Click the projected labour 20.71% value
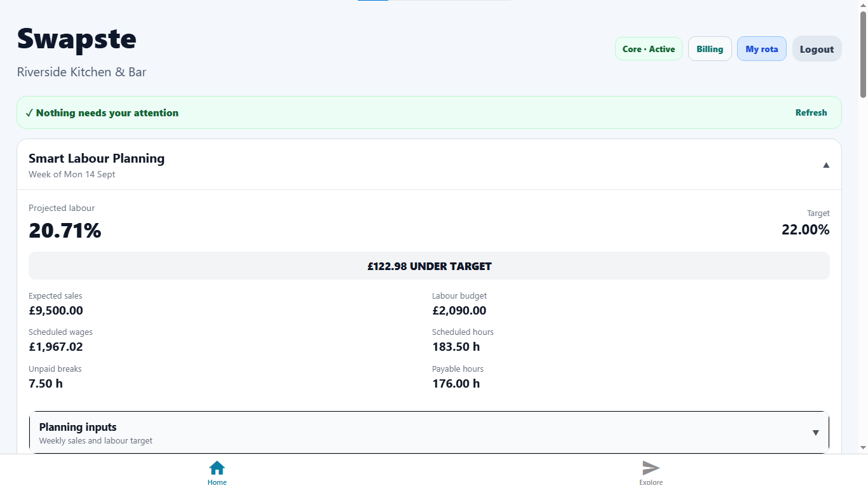Image resolution: width=868 pixels, height=488 pixels. click(65, 230)
